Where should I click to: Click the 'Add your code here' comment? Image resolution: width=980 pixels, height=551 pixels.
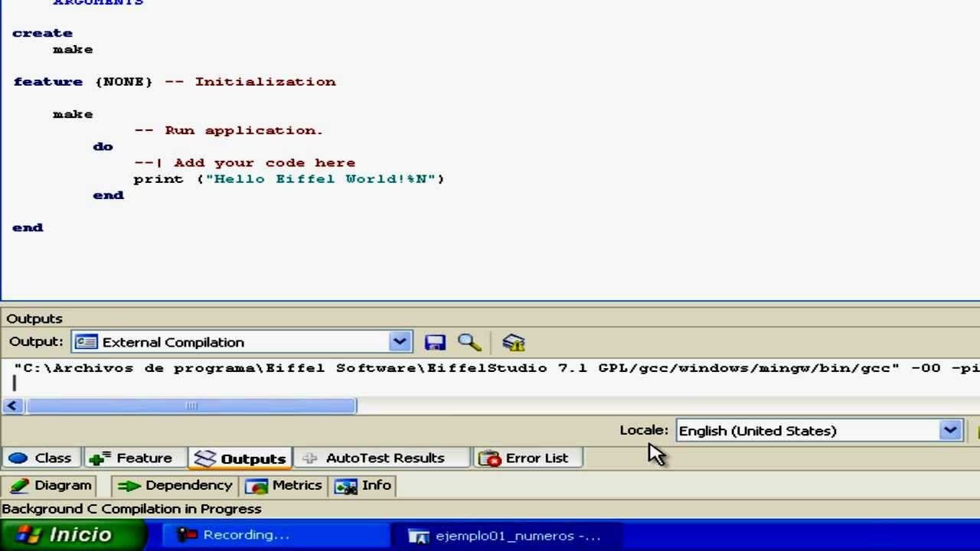pyautogui.click(x=245, y=162)
